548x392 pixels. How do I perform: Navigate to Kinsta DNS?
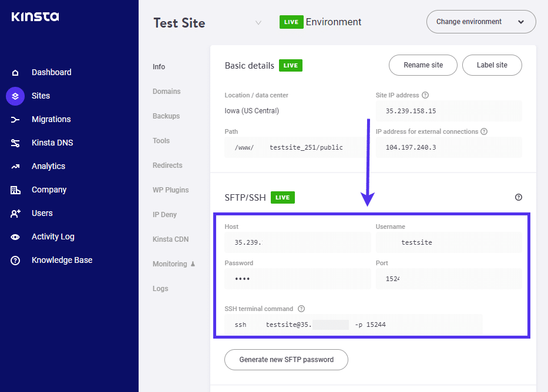tap(53, 143)
